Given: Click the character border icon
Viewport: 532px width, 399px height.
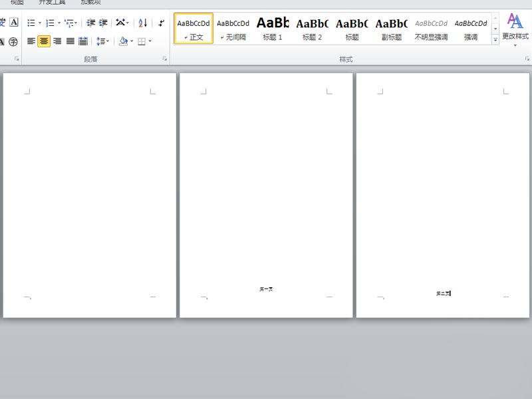Looking at the screenshot, I should coord(14,23).
